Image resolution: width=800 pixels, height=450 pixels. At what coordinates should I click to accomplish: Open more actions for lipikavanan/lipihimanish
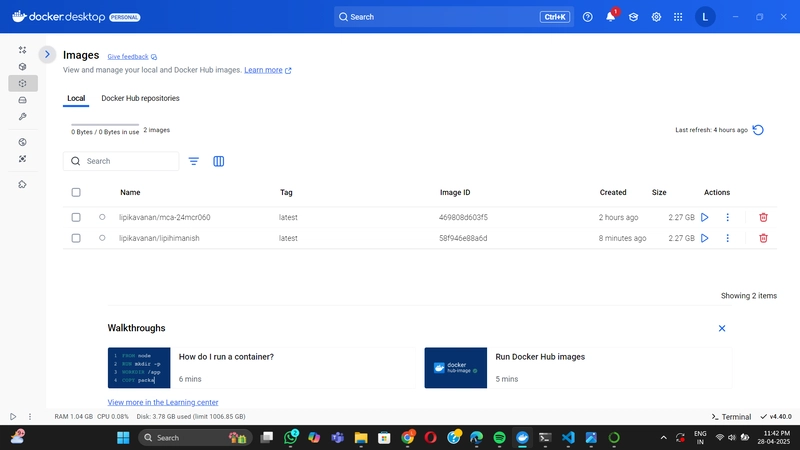click(x=728, y=238)
